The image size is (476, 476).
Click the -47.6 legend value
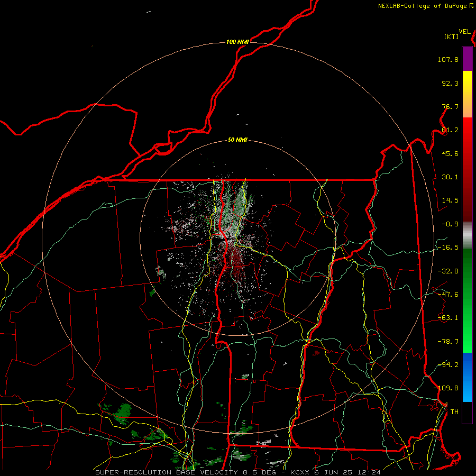(x=448, y=295)
